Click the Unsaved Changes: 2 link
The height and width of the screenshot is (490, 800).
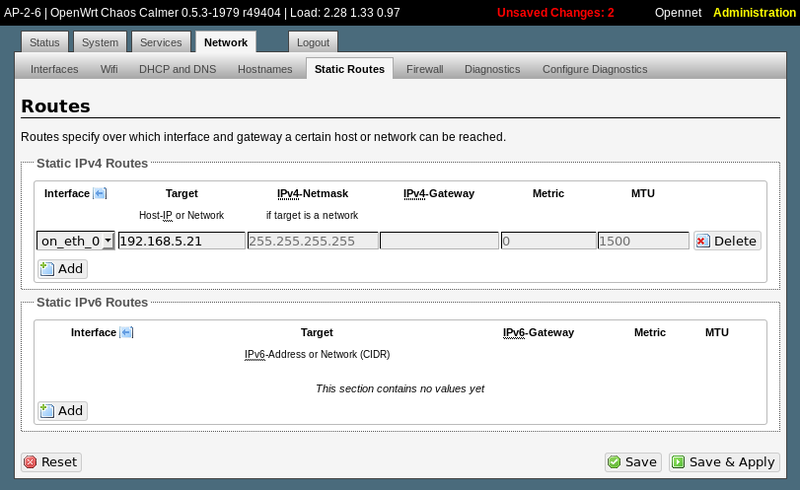556,13
